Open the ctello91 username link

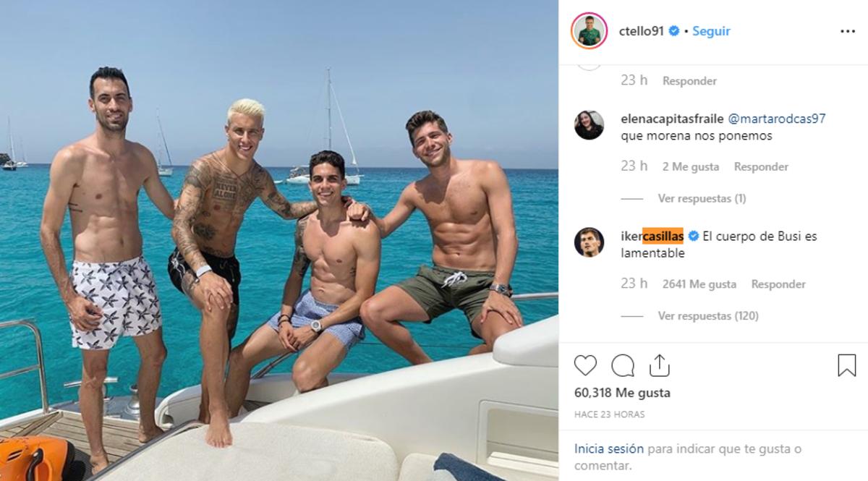coord(641,31)
